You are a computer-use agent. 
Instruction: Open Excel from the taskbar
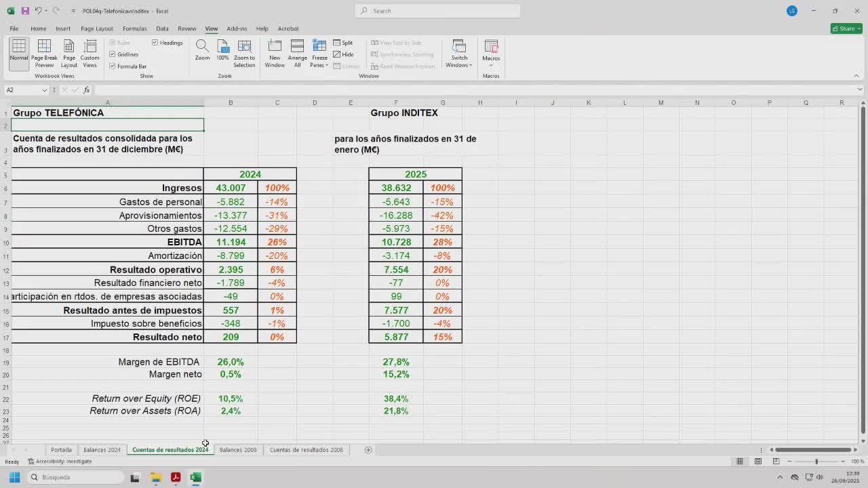(x=195, y=477)
